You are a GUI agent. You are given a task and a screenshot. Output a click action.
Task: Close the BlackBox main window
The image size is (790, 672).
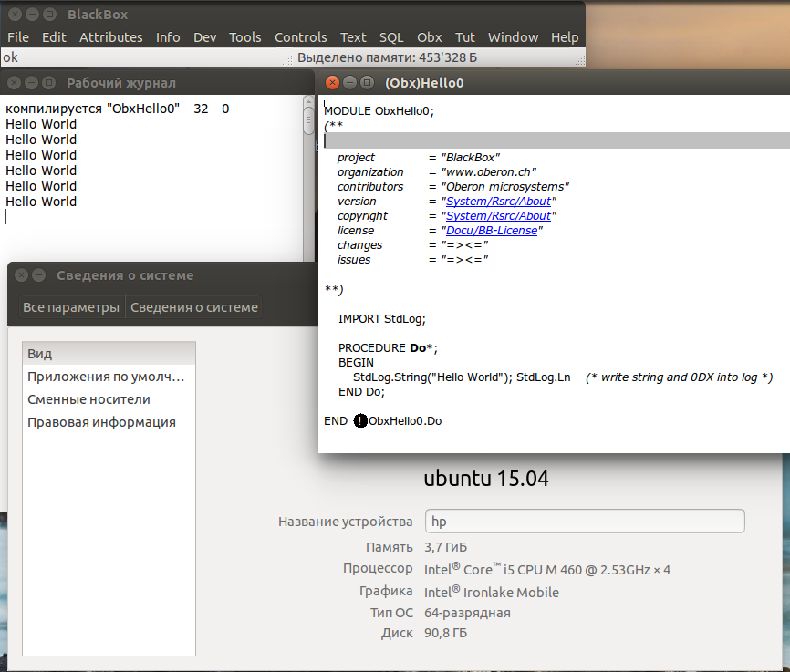point(16,14)
